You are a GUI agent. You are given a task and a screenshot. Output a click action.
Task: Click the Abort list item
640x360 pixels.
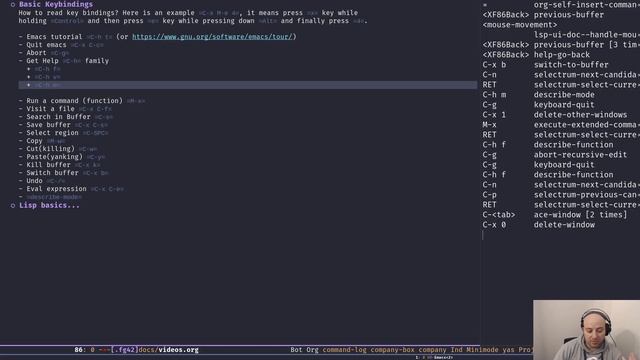[44, 53]
